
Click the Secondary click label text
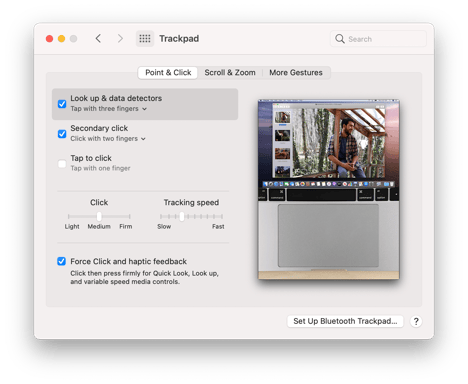[x=99, y=128]
